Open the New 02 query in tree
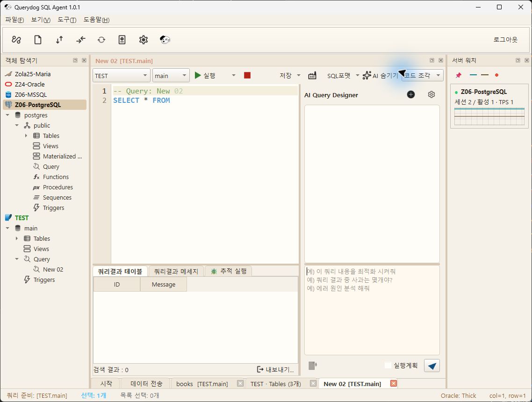The width and height of the screenshot is (532, 402). tap(53, 269)
